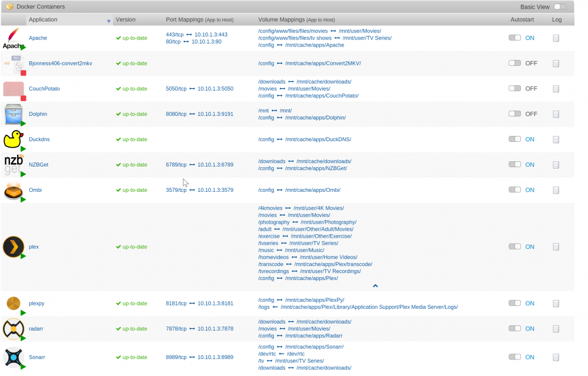Click the NZBGet name link
This screenshot has width=588, height=376.
click(x=39, y=164)
